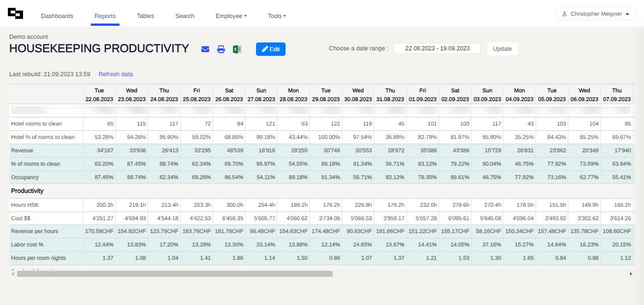Email the report via envelope icon
Screen dimensions: 644x305
click(x=205, y=49)
